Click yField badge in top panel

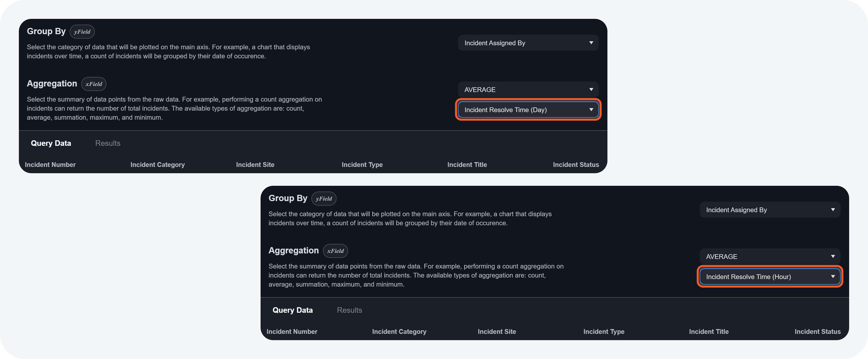[82, 32]
